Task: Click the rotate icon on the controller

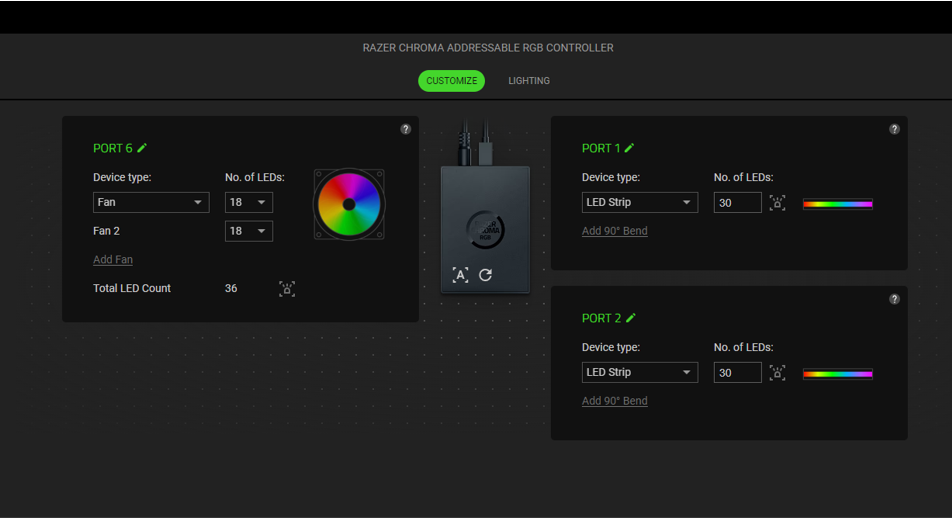Action: [485, 275]
